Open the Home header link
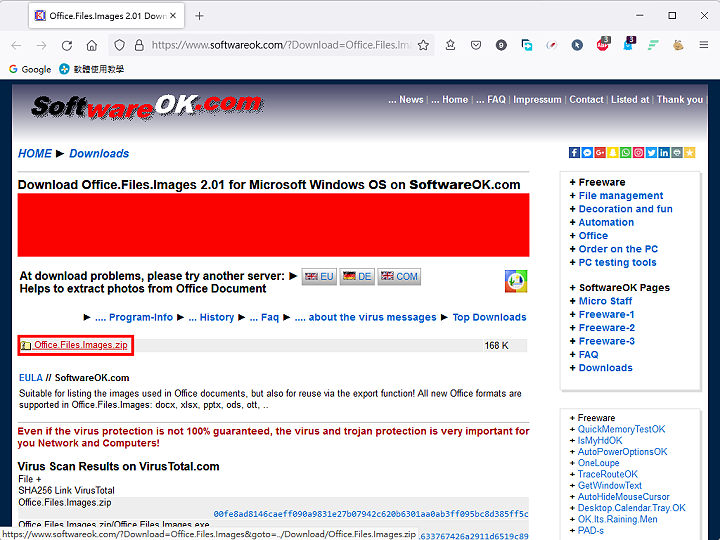This screenshot has width=720, height=540. click(x=450, y=100)
